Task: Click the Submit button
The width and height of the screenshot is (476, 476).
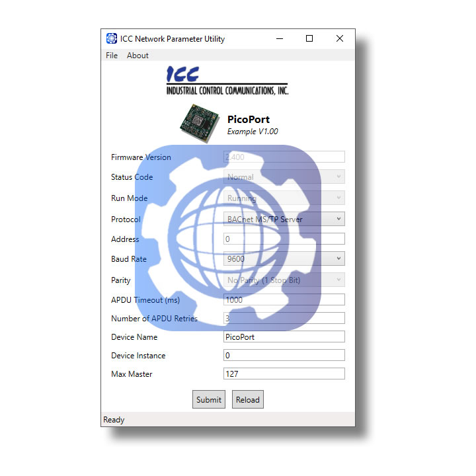Action: pos(209,399)
